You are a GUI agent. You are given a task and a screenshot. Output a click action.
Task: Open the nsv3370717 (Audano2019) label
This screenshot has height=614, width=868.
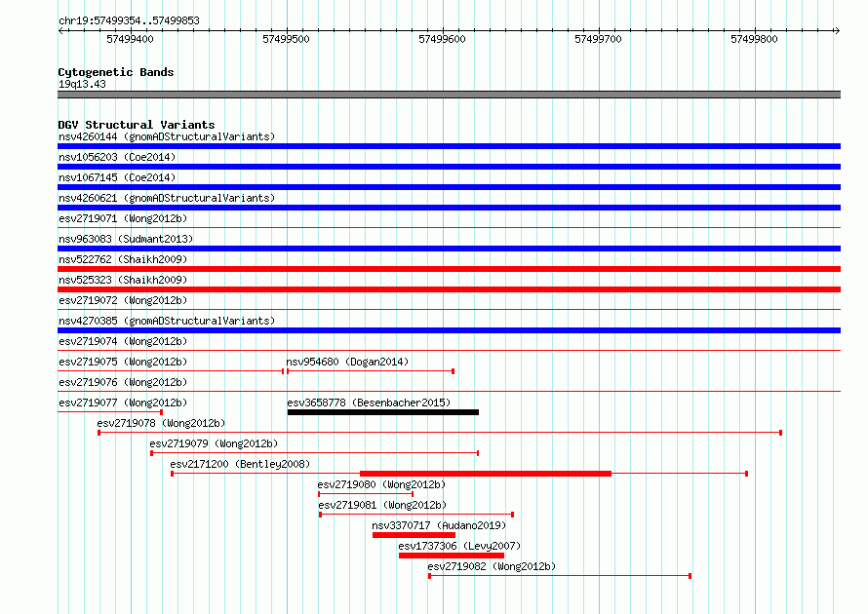click(439, 525)
